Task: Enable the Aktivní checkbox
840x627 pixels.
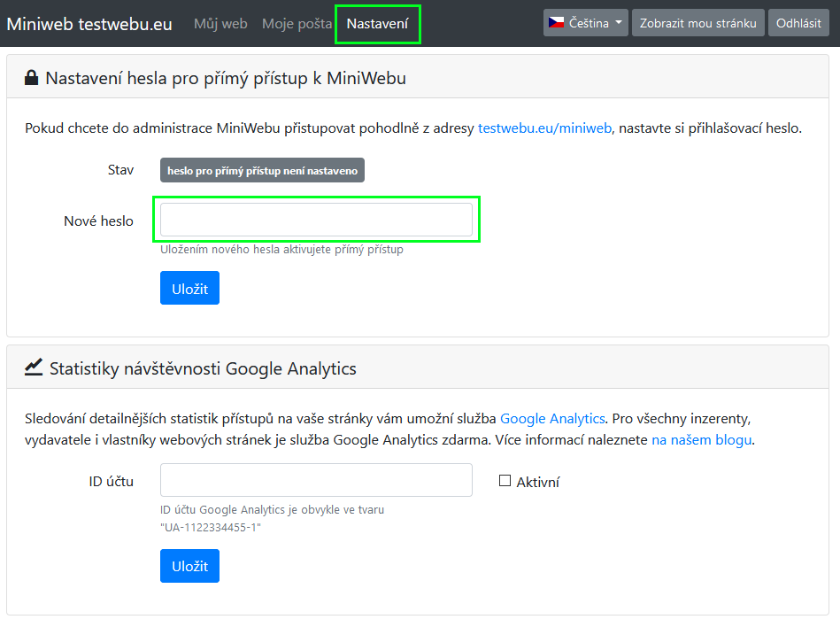Action: click(505, 481)
